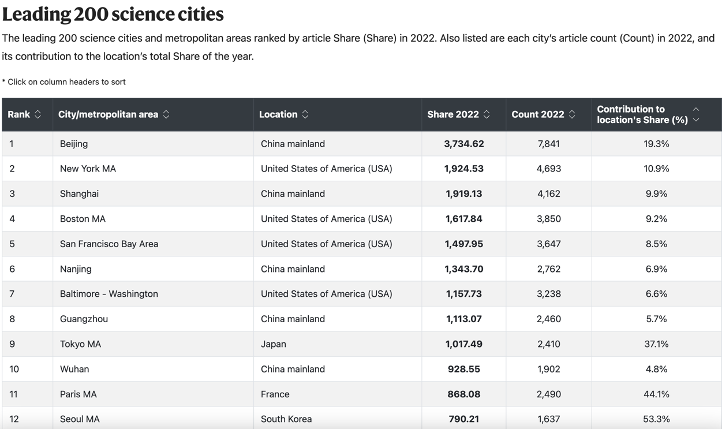This screenshot has width=722, height=430.
Task: Click San Francisco Bay Area entry
Action: point(108,244)
